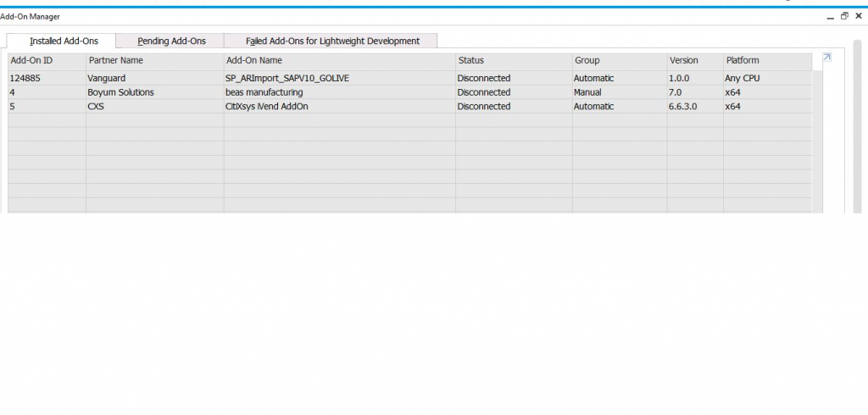Switch to the Installed Add-Ons tab
Screen dimensions: 868x415
click(x=64, y=41)
